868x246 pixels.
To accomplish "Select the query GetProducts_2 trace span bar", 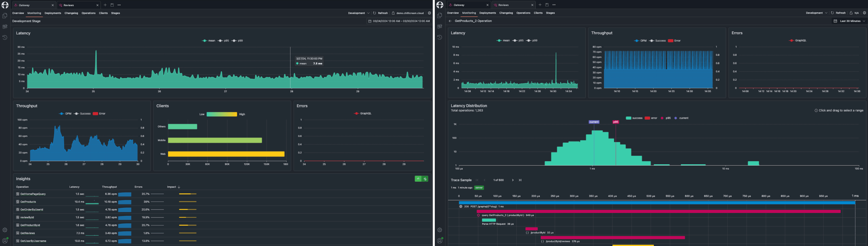I will 658,211.
